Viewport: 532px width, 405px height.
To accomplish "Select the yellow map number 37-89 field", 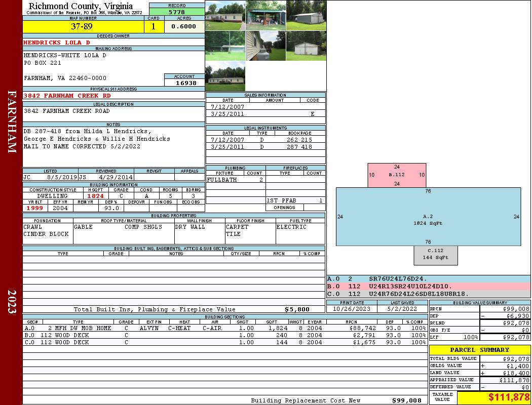I will pyautogui.click(x=81, y=26).
